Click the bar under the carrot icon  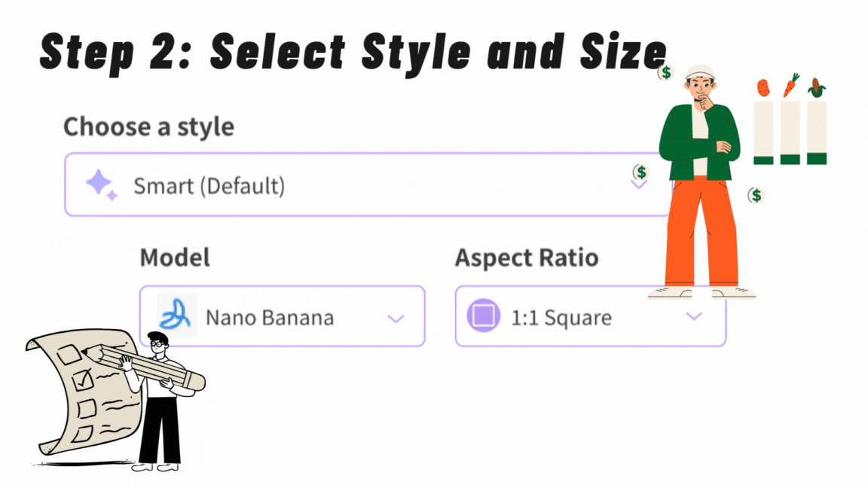[x=790, y=132]
